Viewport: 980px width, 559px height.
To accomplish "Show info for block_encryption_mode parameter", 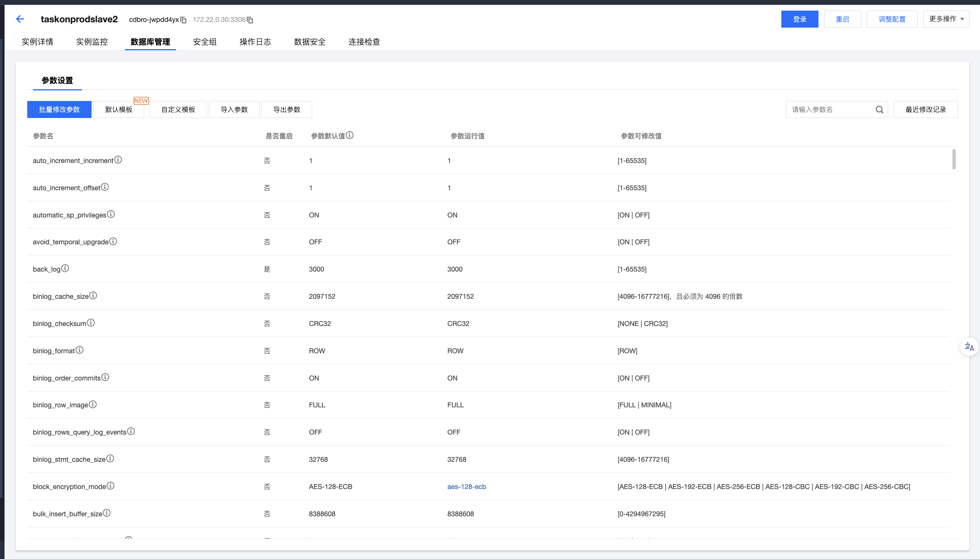I will (x=110, y=486).
